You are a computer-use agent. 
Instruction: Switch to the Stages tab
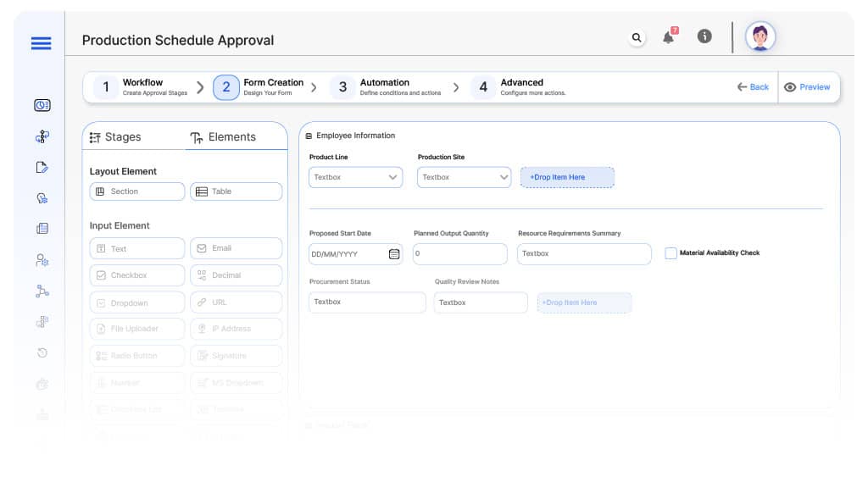[x=115, y=137]
